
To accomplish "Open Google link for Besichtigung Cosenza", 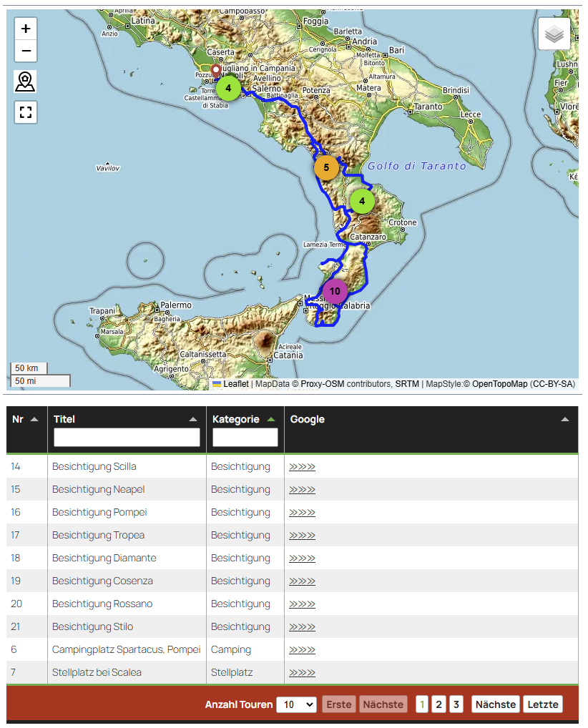I will tap(302, 581).
